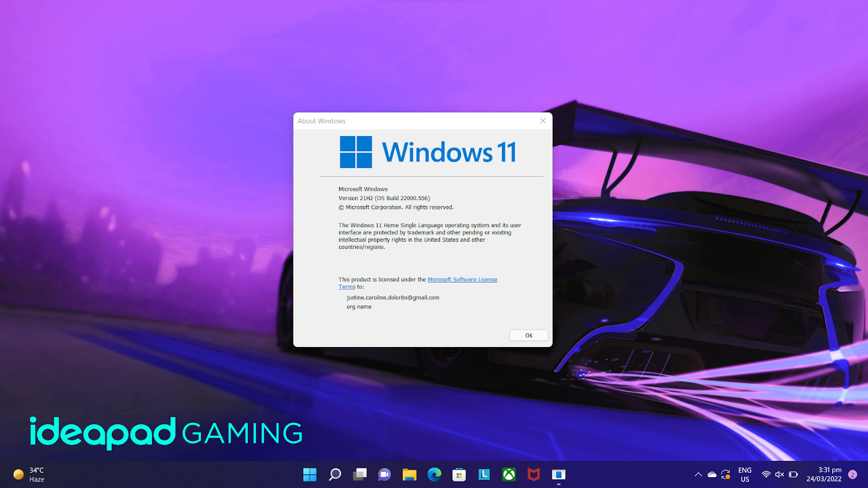The image size is (868, 488).
Task: Click OK in About Windows dialog
Action: [x=529, y=336]
